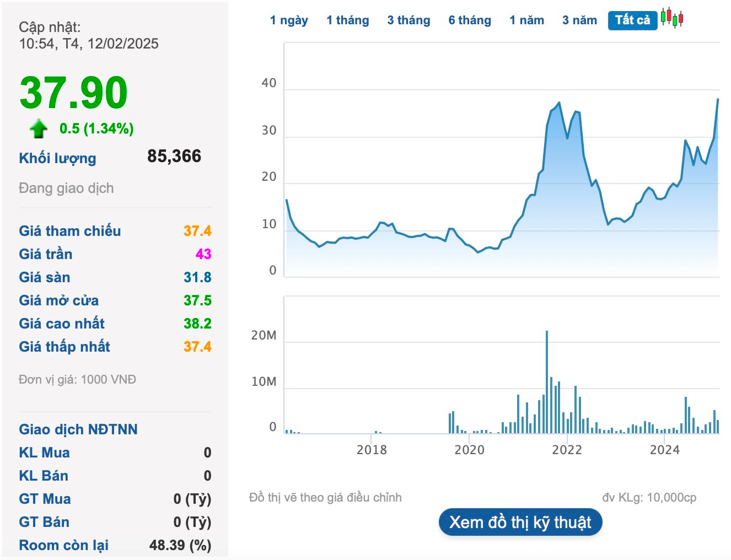This screenshot has width=731, height=560.
Task: Click the 2020 label on the time axis
Action: click(469, 450)
